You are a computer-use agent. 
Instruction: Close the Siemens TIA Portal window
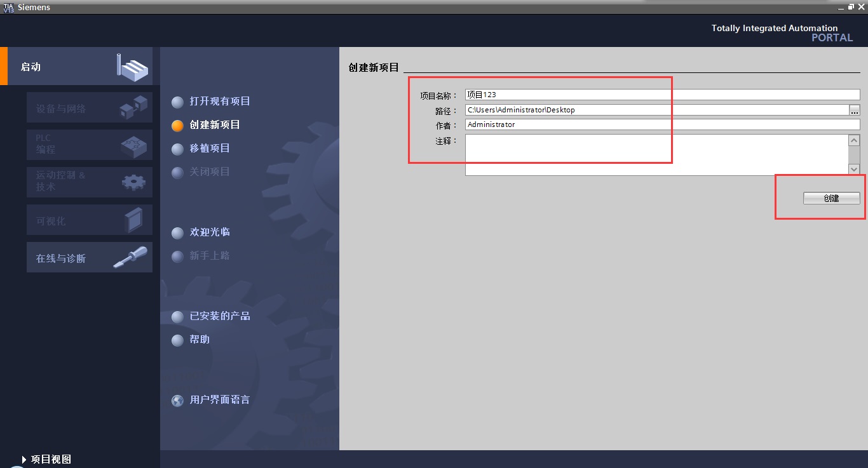(862, 7)
